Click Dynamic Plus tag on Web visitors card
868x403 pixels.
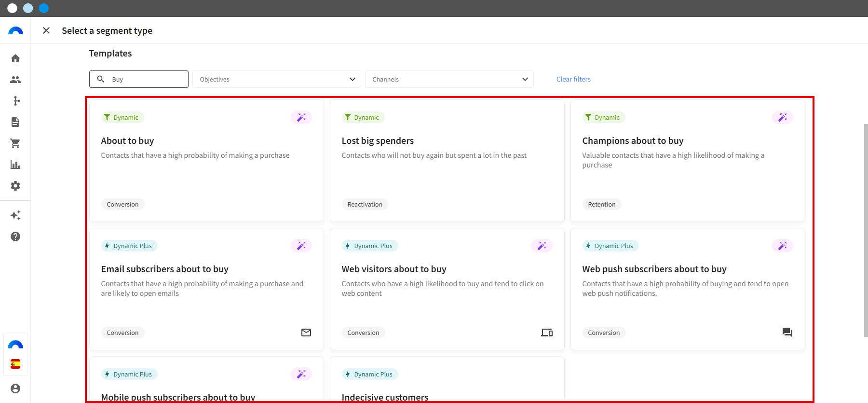coord(370,246)
